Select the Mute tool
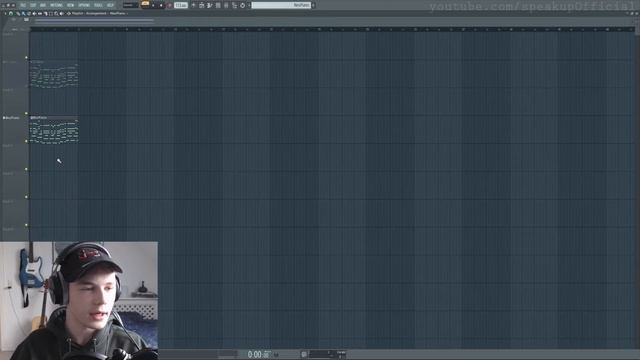The width and height of the screenshot is (640, 360). (34, 13)
